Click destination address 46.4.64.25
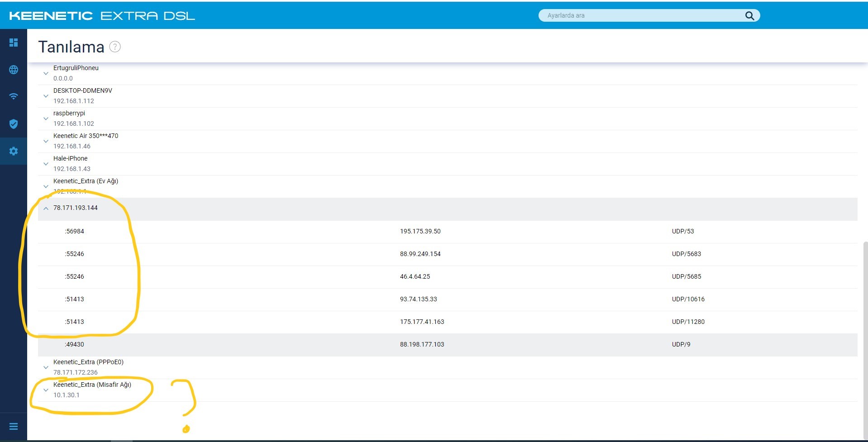Screen dimensions: 868x442 tap(415, 276)
